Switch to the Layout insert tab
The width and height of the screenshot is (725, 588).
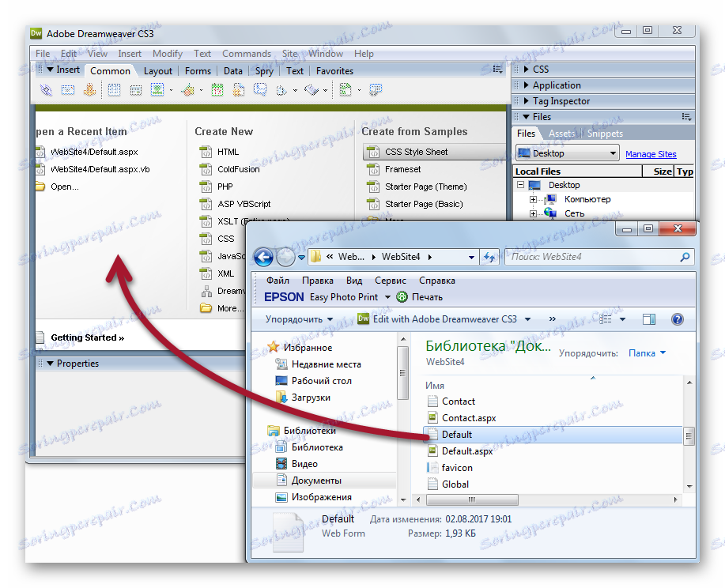(157, 70)
